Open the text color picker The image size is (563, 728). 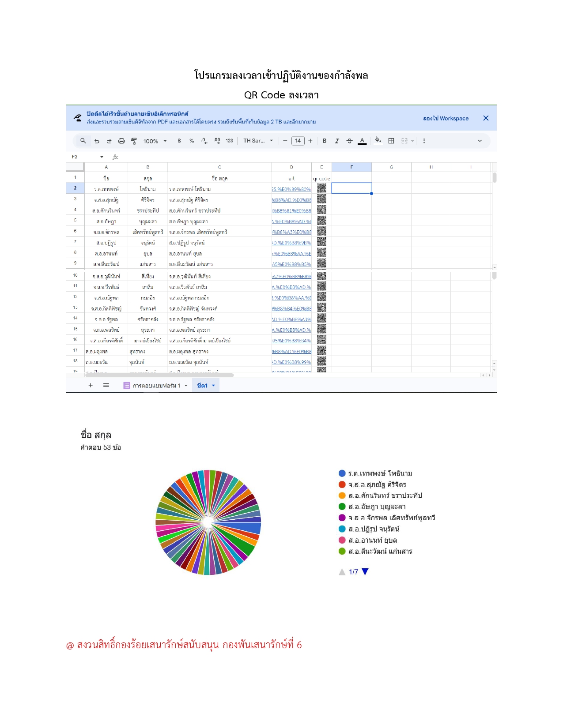[362, 141]
